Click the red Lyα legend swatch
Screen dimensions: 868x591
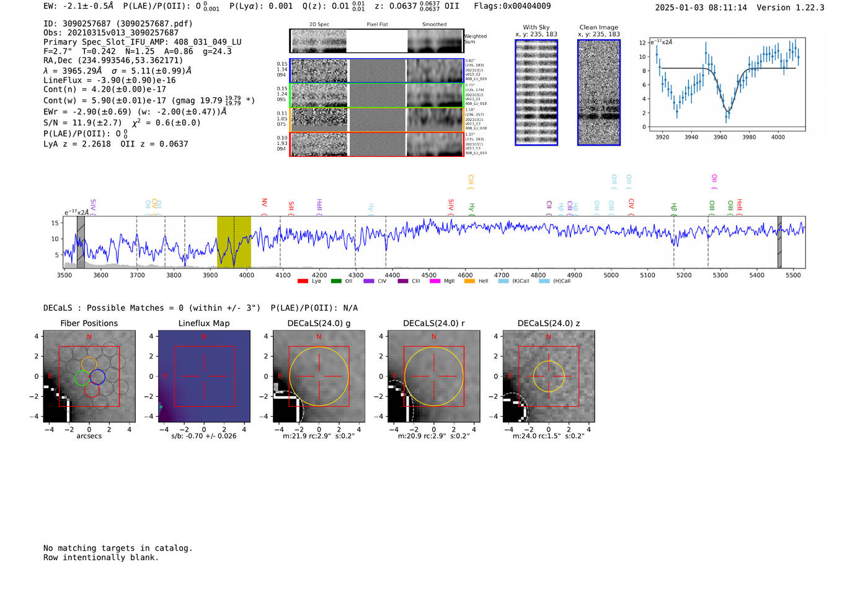coord(303,281)
